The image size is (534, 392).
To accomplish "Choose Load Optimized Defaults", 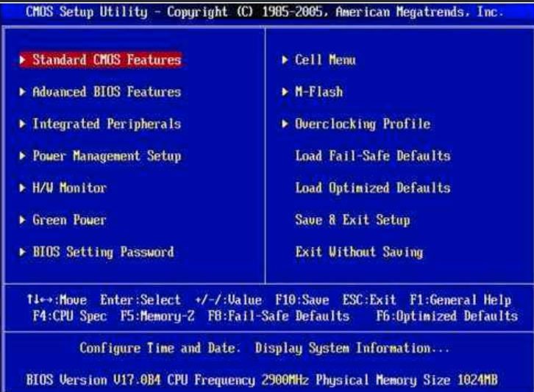I will pos(373,188).
